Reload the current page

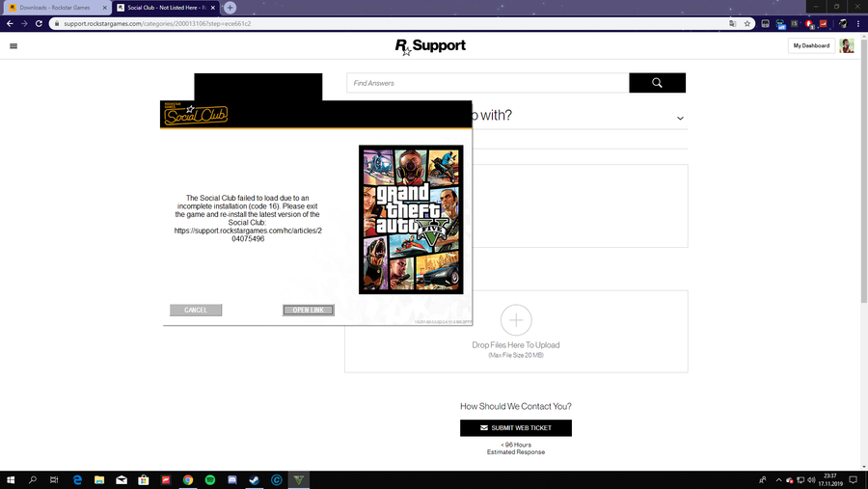click(39, 23)
